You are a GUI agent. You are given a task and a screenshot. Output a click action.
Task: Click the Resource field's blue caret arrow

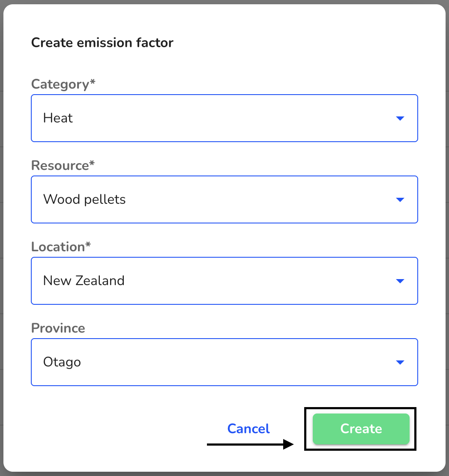pyautogui.click(x=400, y=199)
